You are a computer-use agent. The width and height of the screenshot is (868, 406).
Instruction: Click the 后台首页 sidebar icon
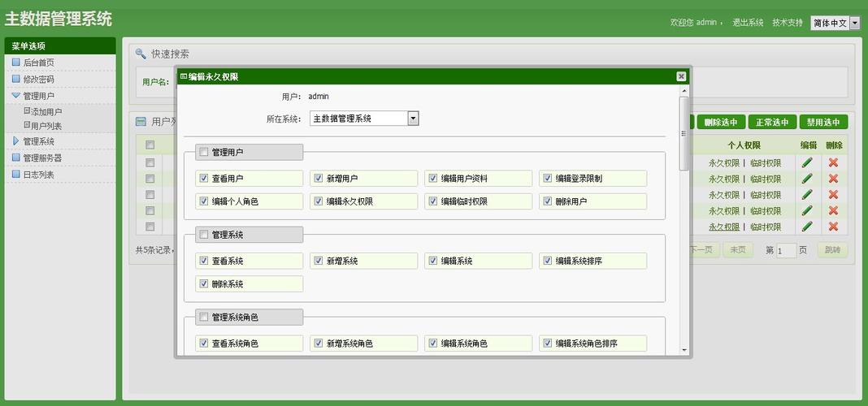coord(15,63)
